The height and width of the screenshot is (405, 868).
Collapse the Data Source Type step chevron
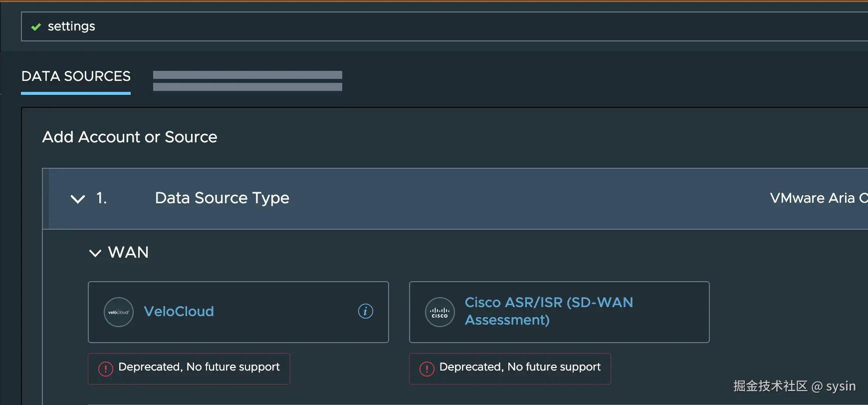point(78,199)
